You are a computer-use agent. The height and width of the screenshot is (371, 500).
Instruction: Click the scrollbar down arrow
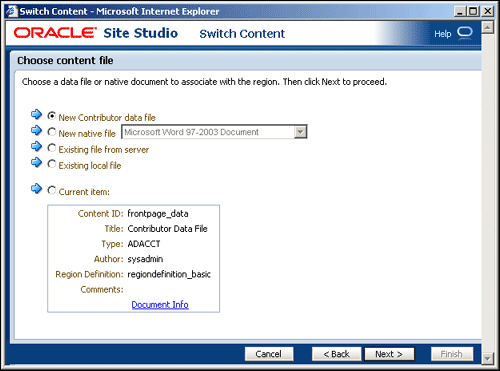coord(487,359)
